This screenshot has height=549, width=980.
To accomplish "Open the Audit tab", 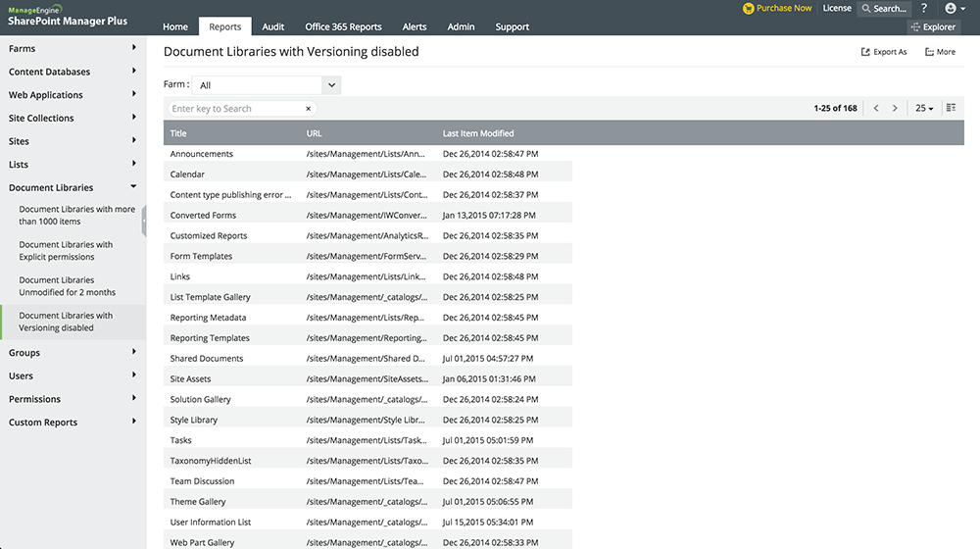I will [x=272, y=26].
